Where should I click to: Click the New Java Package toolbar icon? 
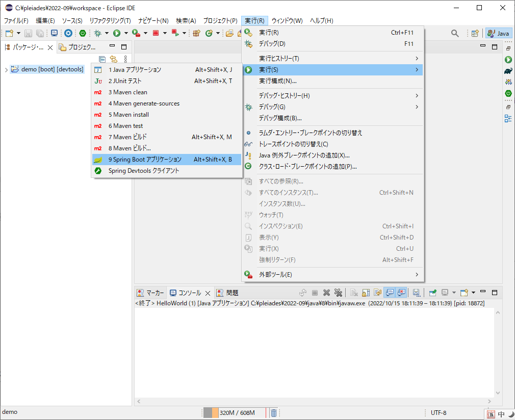[196, 33]
